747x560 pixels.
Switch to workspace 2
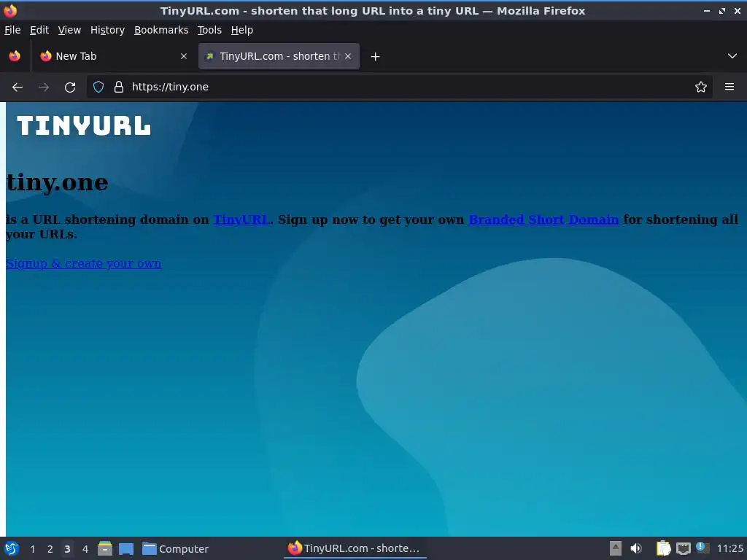[50, 549]
